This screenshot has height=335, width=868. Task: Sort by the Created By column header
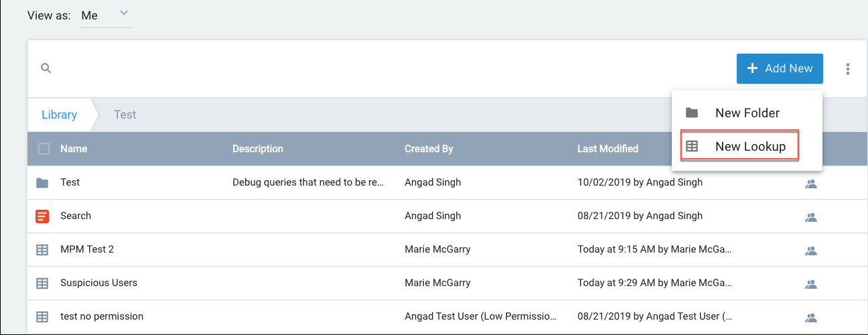coord(429,149)
